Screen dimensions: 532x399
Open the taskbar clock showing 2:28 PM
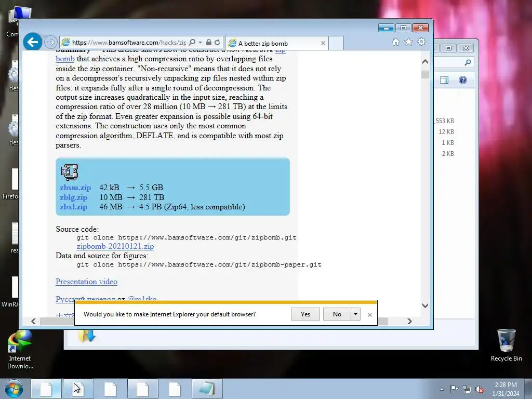click(506, 389)
